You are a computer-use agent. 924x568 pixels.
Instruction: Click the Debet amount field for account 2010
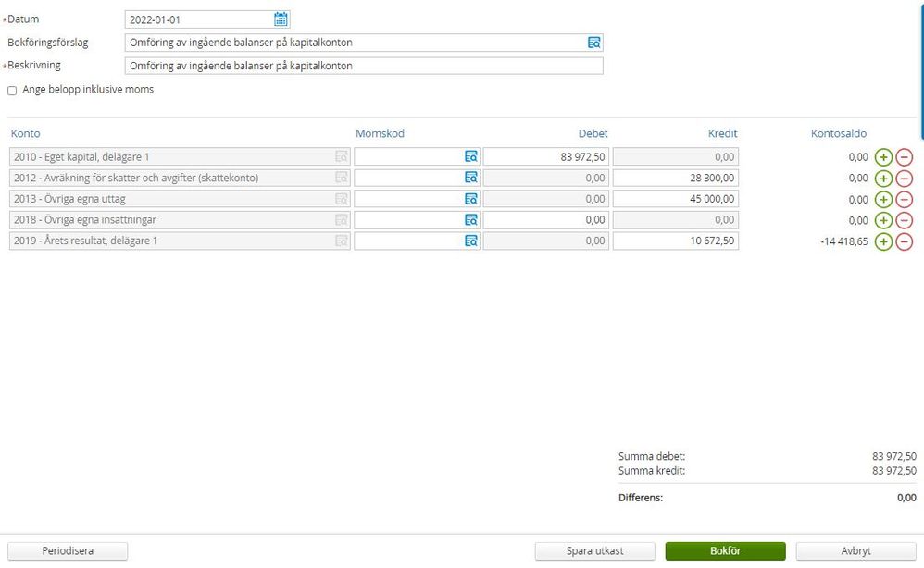pyautogui.click(x=545, y=157)
